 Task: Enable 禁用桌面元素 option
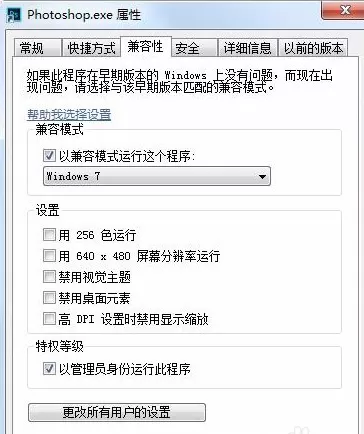click(x=49, y=298)
